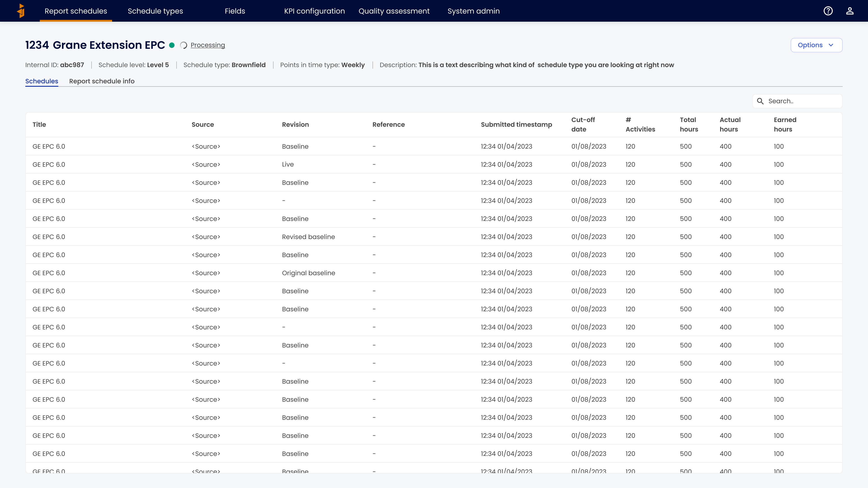Open the Processing status link

208,45
